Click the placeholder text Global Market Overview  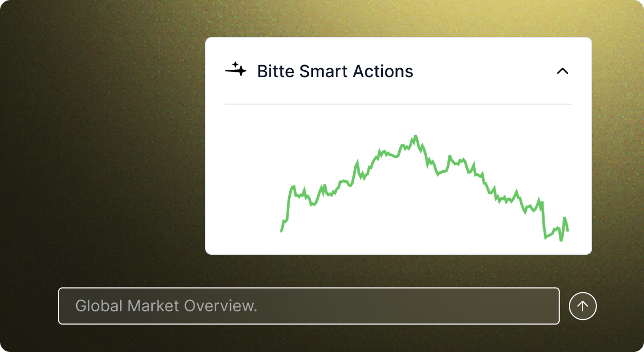click(x=166, y=305)
